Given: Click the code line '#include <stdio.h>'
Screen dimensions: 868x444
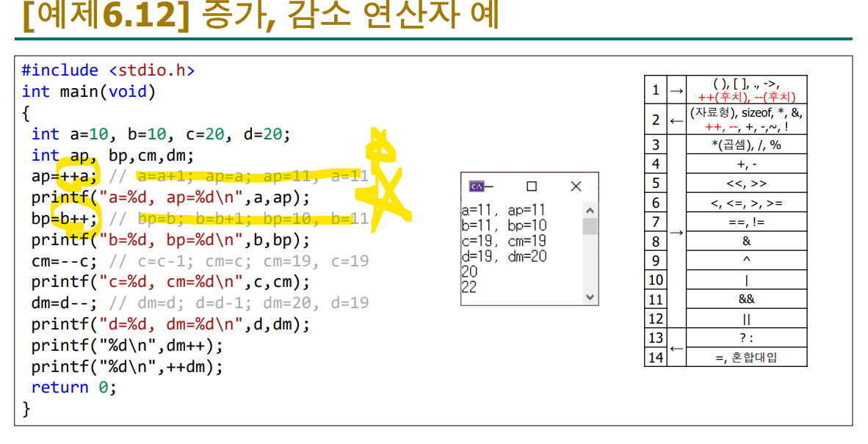Looking at the screenshot, I should tap(108, 70).
